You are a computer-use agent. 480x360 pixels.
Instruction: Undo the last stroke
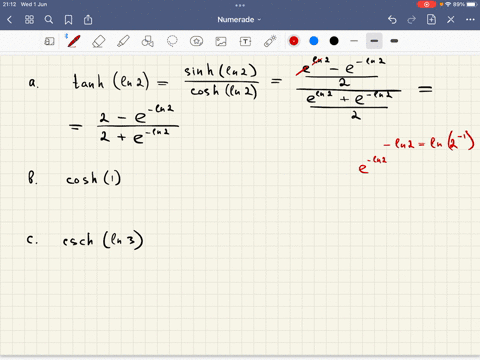392,20
